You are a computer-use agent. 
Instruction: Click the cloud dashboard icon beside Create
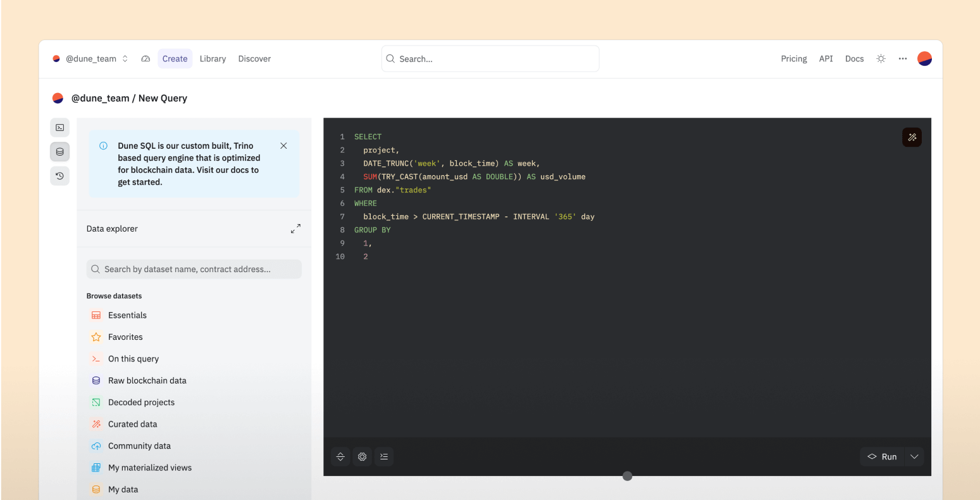point(146,58)
